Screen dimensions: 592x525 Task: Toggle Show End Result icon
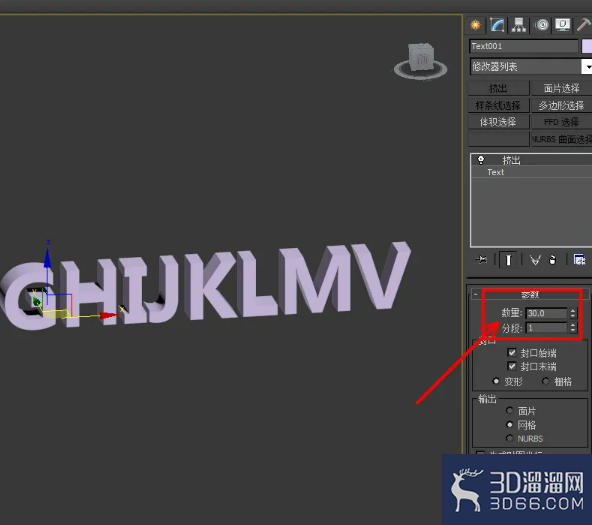coord(508,260)
